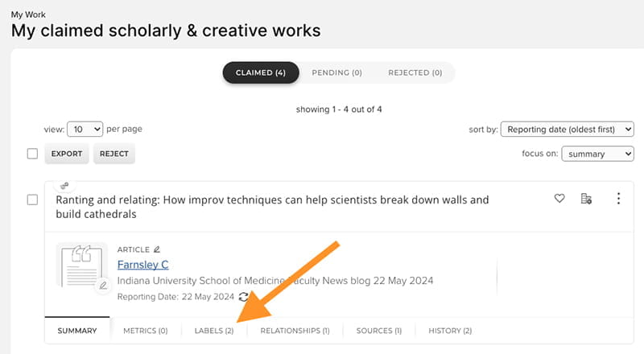Open the per page view dropdown
The width and height of the screenshot is (644, 354).
85,129
